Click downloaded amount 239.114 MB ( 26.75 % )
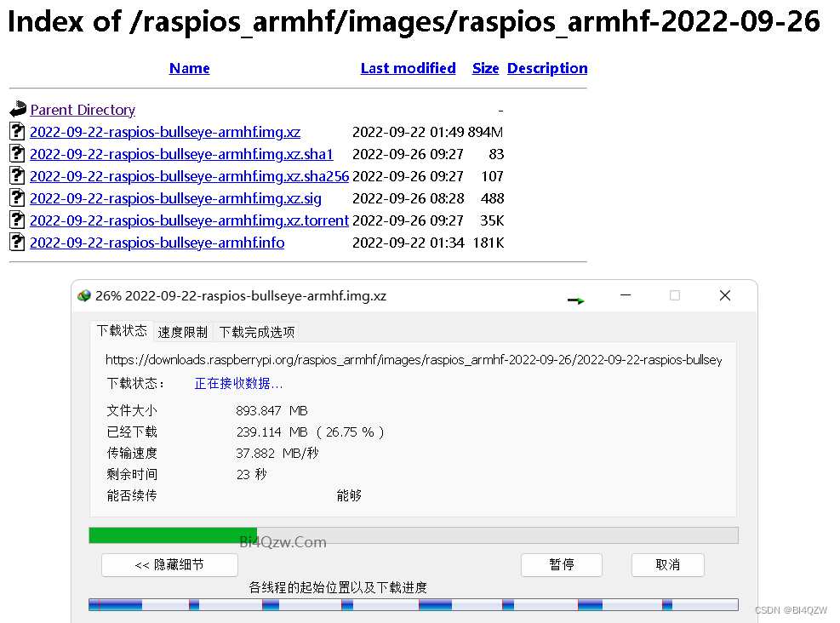Image resolution: width=840 pixels, height=623 pixels. 310,432
